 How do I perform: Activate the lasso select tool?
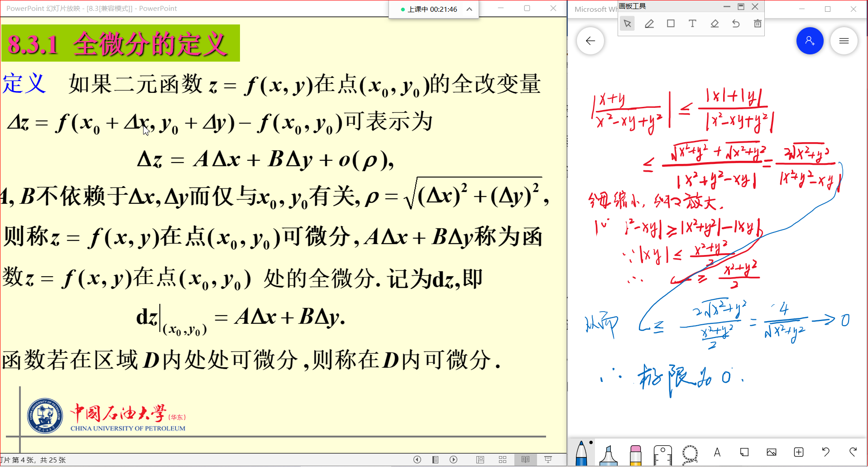(x=690, y=453)
